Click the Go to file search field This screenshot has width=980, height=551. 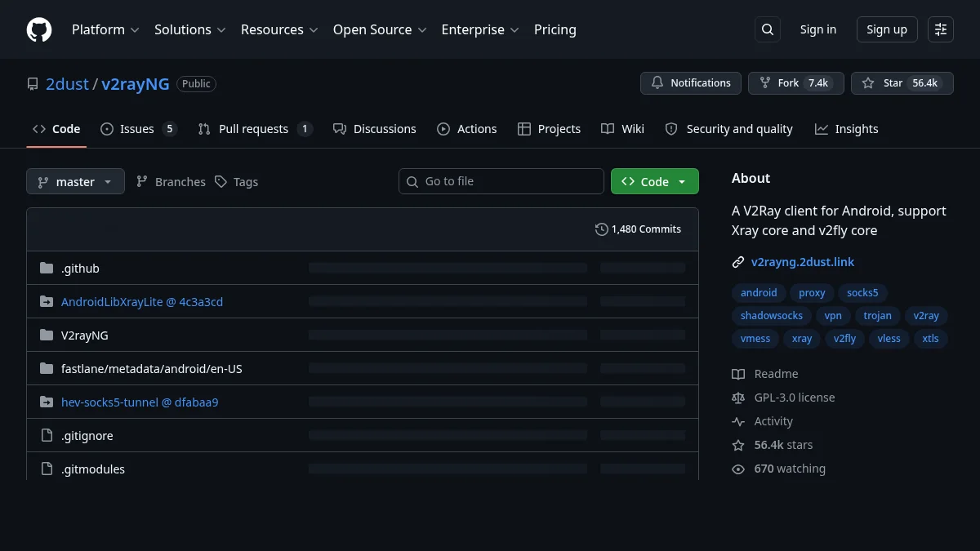pyautogui.click(x=501, y=181)
